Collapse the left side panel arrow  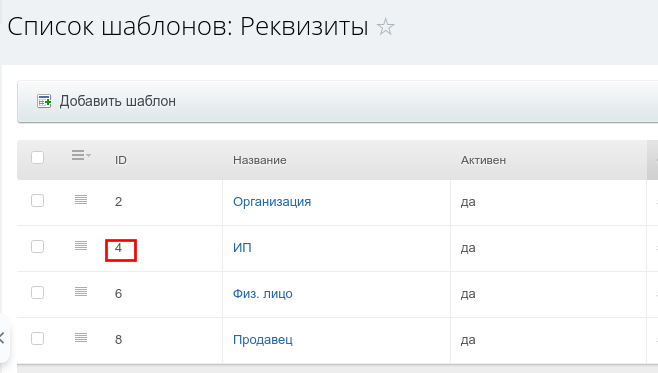click(x=3, y=338)
